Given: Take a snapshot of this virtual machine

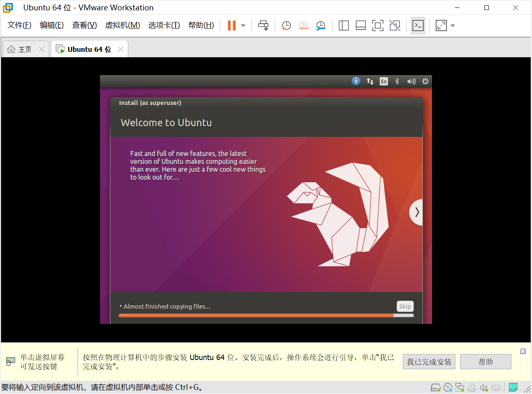Looking at the screenshot, I should 286,26.
